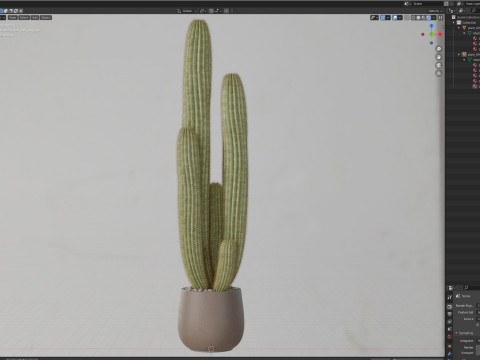480x360 pixels.
Task: Open the Select menu in viewport header
Action: (24, 17)
